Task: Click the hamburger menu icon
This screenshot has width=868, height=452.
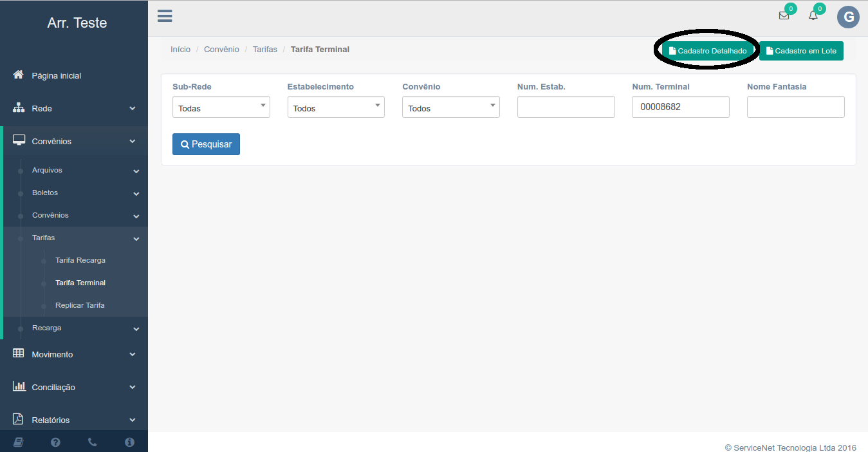Action: 165,16
